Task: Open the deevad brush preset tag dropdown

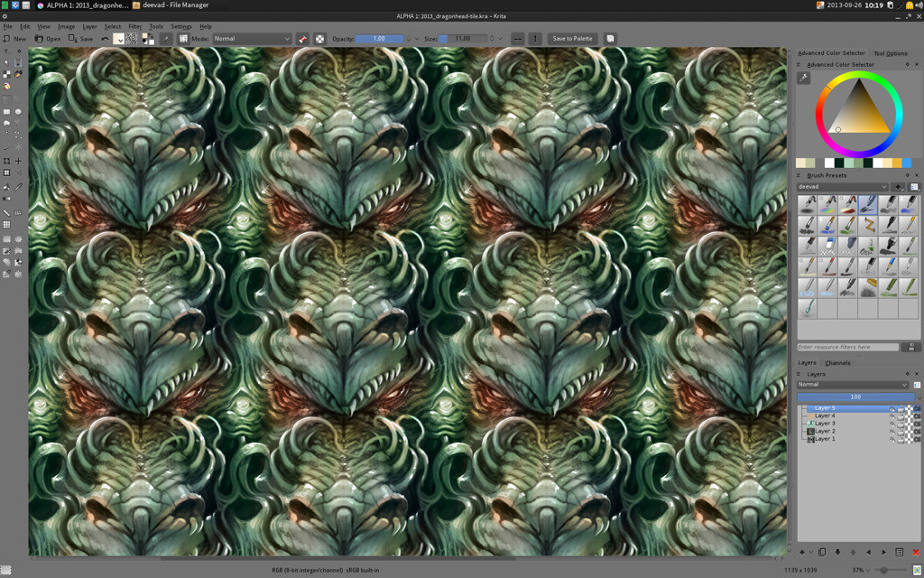Action: click(x=843, y=187)
